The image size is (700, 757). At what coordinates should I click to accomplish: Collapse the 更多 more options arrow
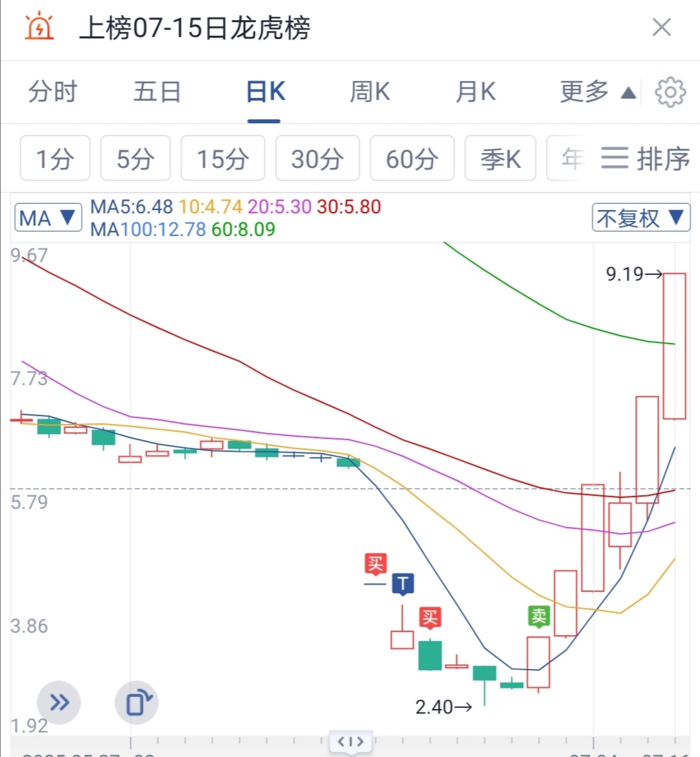[x=628, y=92]
